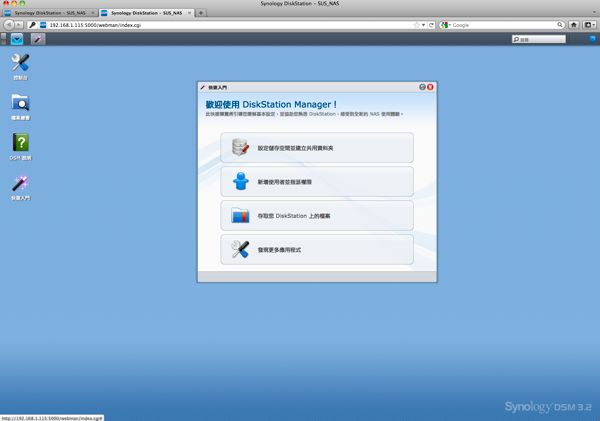Open the File Browser desktop icon
This screenshot has height=421, width=600.
point(20,107)
